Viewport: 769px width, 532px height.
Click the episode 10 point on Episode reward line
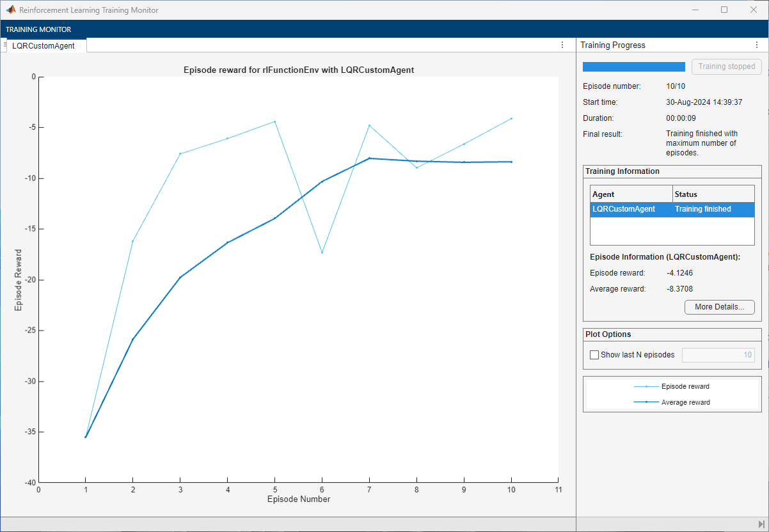(x=511, y=118)
